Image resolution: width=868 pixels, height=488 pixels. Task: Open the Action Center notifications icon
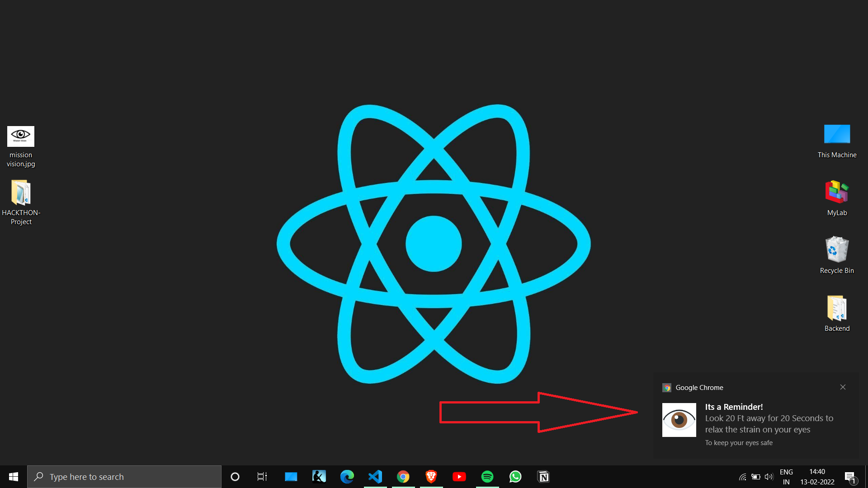coord(849,477)
